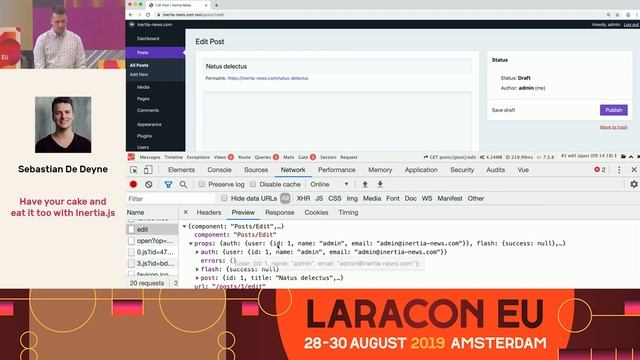Check Hide data URLs
The width and height of the screenshot is (640, 360).
point(224,198)
